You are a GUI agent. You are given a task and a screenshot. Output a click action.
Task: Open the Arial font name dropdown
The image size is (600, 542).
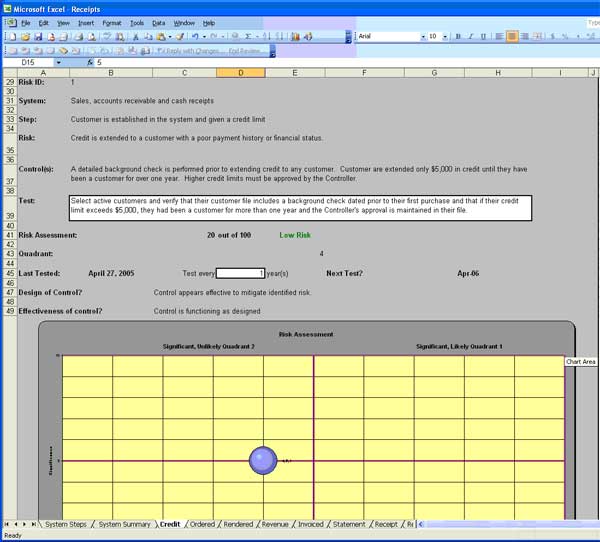click(x=423, y=37)
